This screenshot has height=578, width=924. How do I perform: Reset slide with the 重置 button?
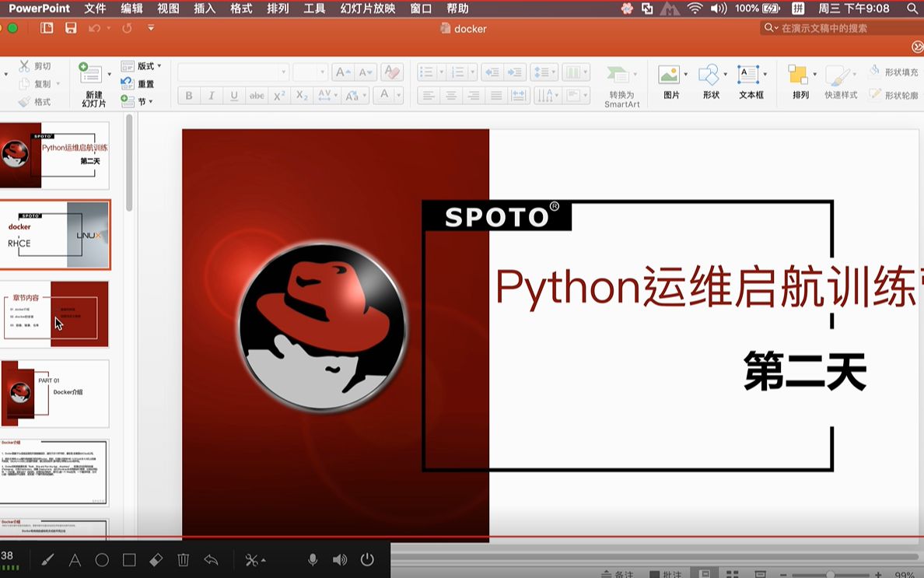click(x=138, y=84)
